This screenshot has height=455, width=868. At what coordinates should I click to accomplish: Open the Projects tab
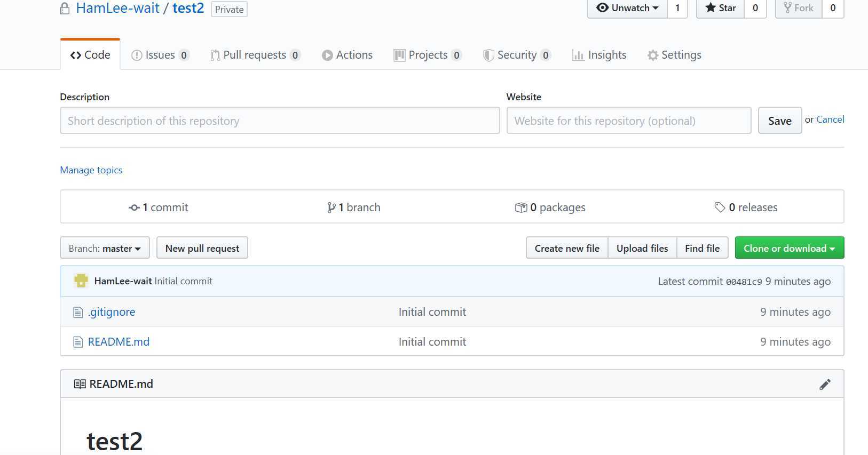pos(428,55)
